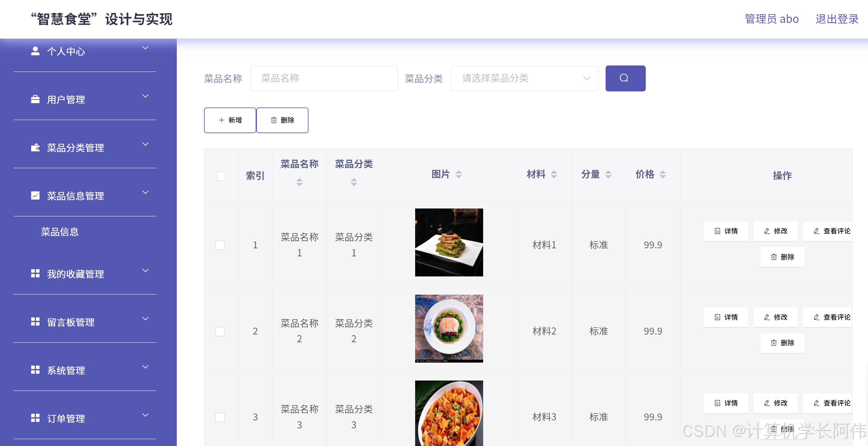This screenshot has width=868, height=446.
Task: Check the row 2 checkbox
Action: point(220,331)
